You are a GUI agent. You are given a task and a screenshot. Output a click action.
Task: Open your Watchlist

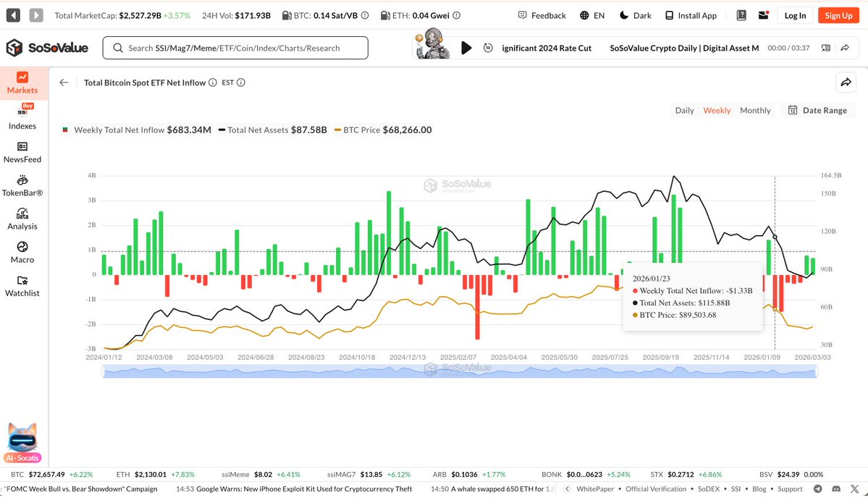click(x=22, y=287)
